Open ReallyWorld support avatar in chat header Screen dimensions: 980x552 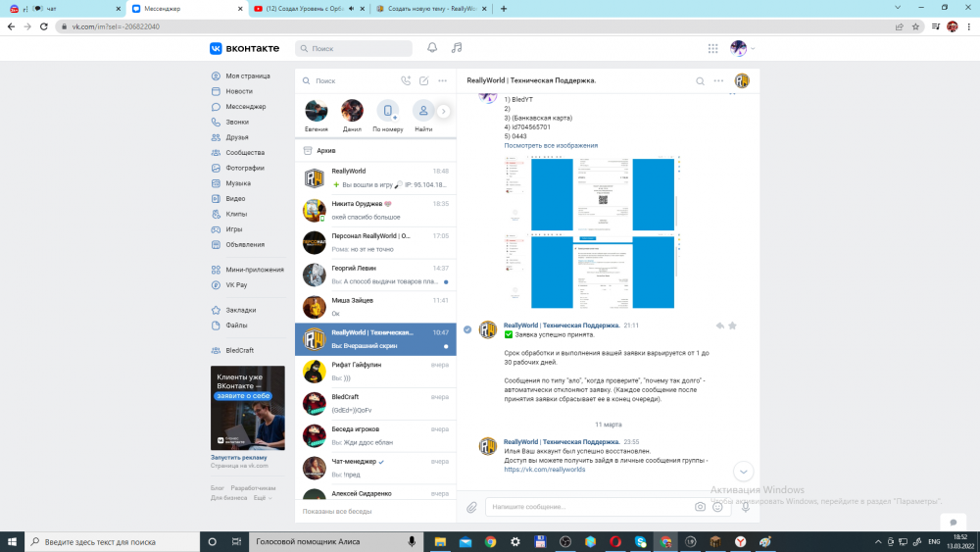pyautogui.click(x=742, y=80)
